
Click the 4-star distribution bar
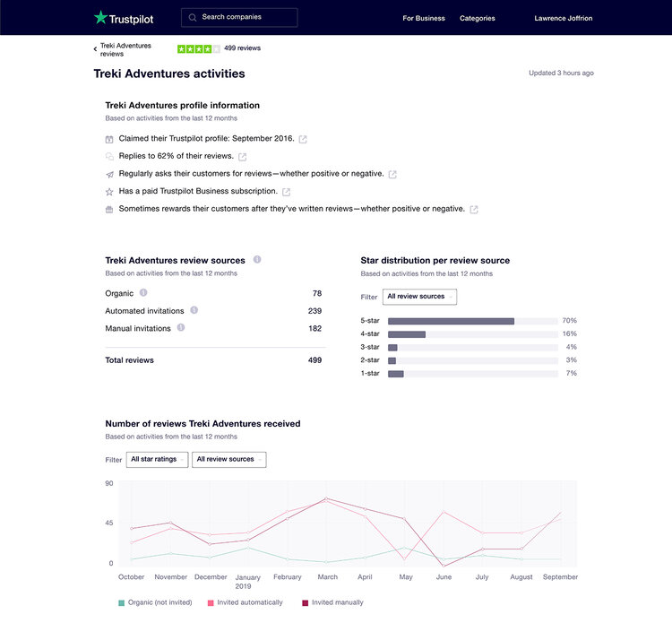pos(473,334)
